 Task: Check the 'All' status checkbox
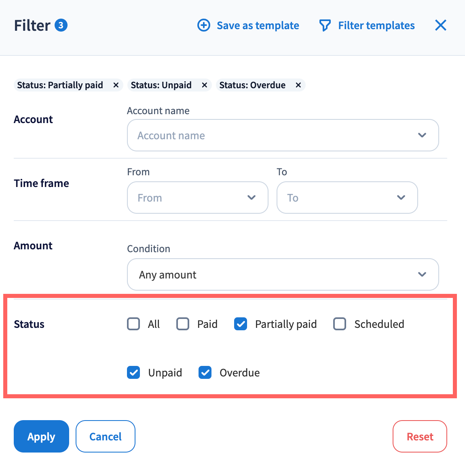[x=133, y=324]
